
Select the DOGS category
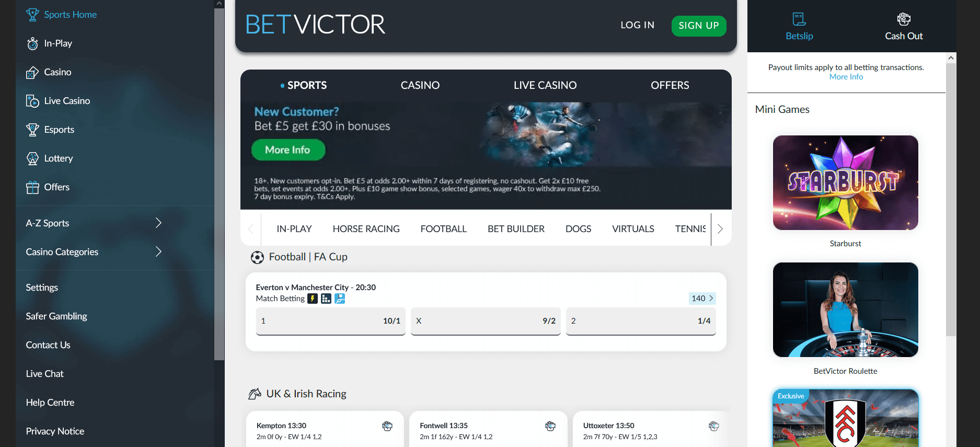578,229
